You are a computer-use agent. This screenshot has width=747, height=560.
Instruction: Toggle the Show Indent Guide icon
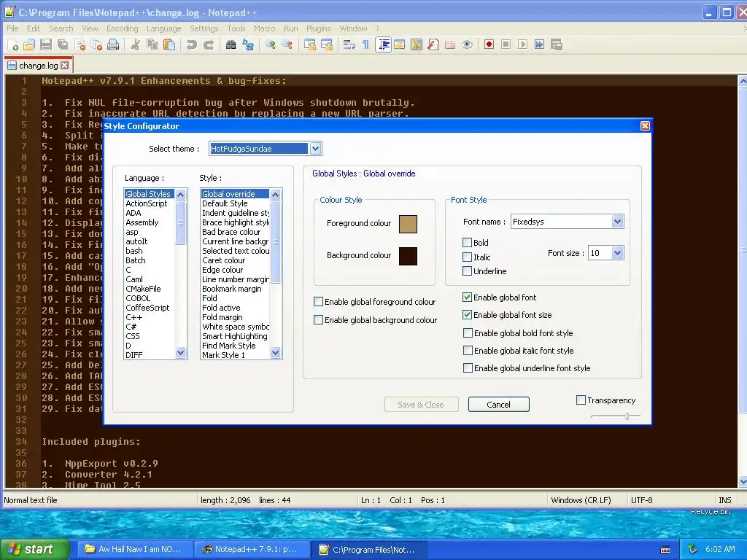[383, 44]
